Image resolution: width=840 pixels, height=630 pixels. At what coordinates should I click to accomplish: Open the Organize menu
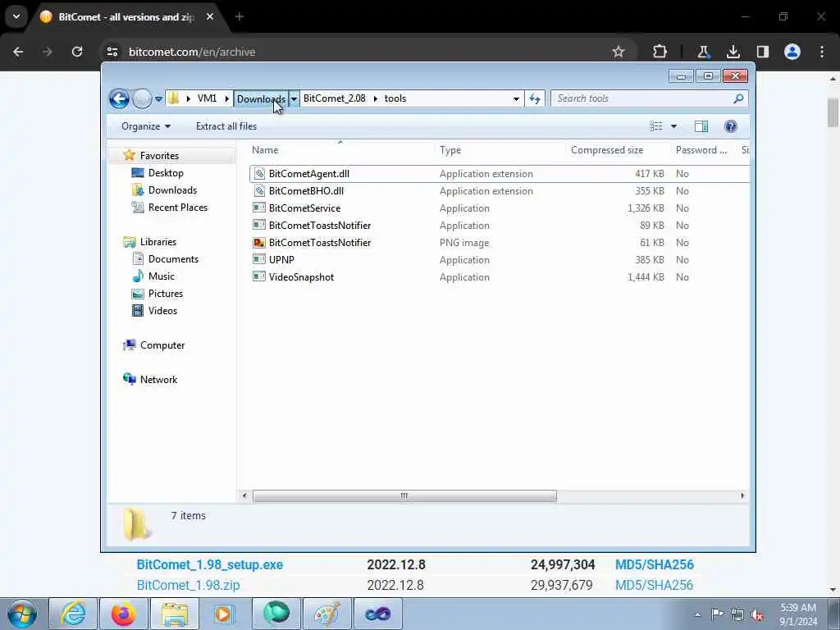[x=146, y=126]
